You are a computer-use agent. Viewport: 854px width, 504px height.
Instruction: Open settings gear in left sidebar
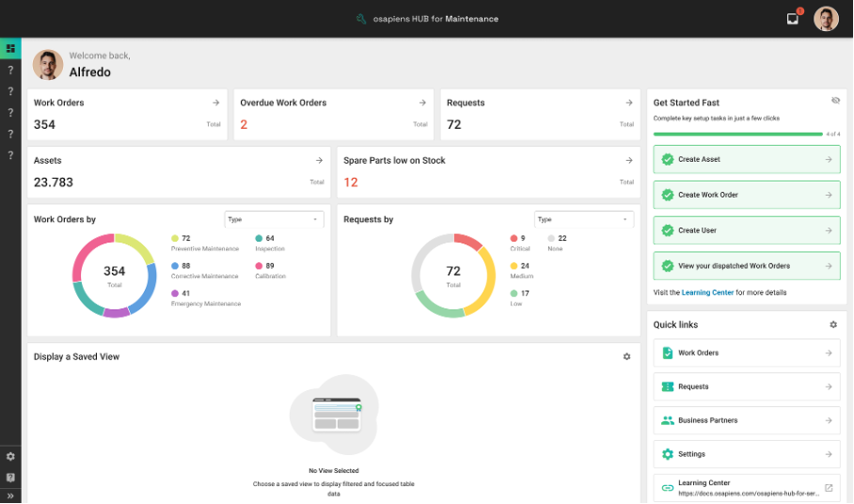[x=10, y=456]
